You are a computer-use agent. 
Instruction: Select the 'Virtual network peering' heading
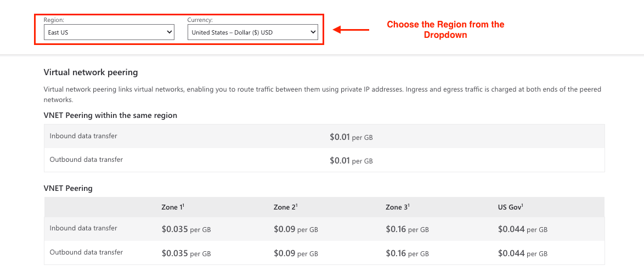(91, 72)
